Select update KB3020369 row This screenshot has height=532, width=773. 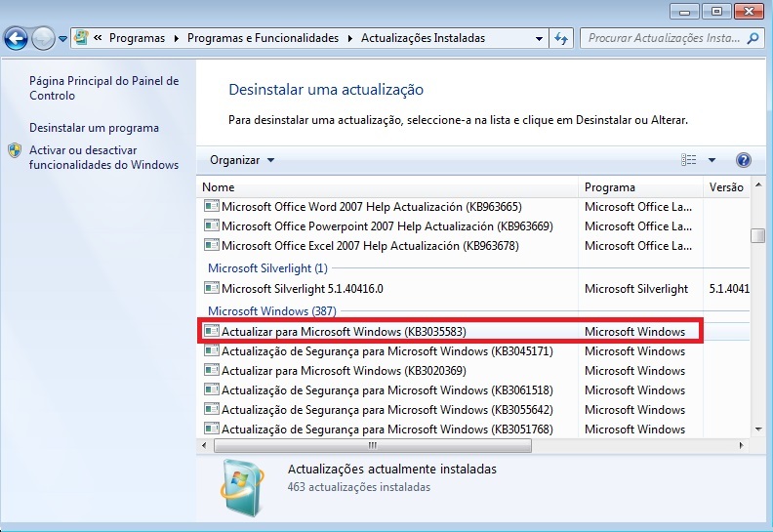tap(473, 371)
